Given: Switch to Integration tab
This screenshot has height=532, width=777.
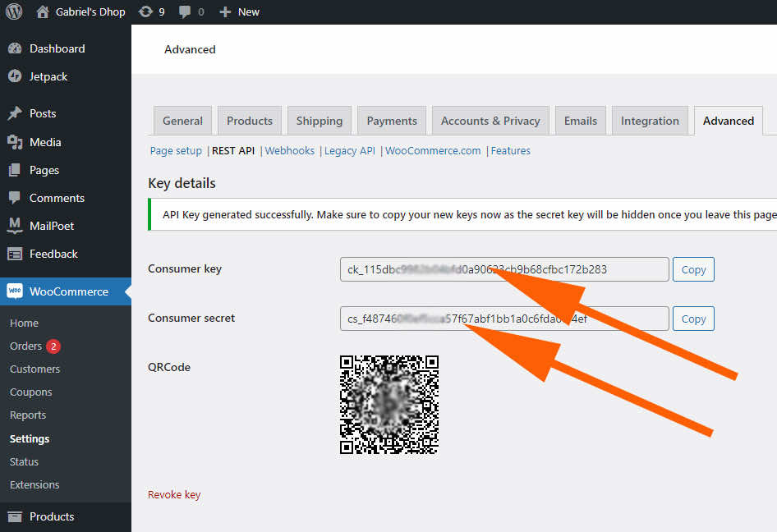Looking at the screenshot, I should 650,121.
